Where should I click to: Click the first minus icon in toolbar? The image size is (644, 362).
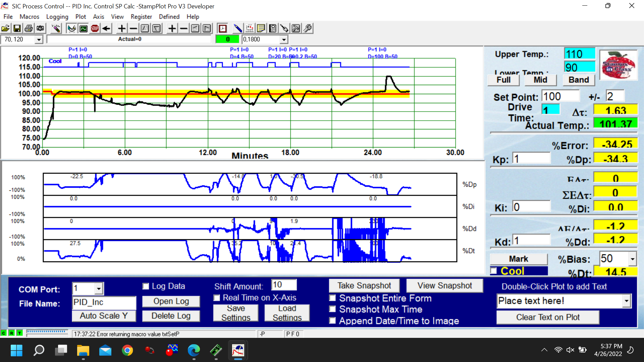[133, 28]
